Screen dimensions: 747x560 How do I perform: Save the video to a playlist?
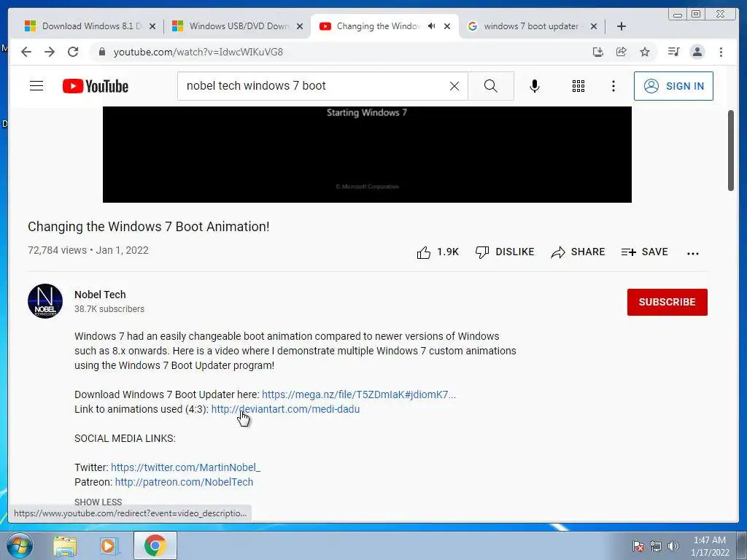[x=645, y=252]
